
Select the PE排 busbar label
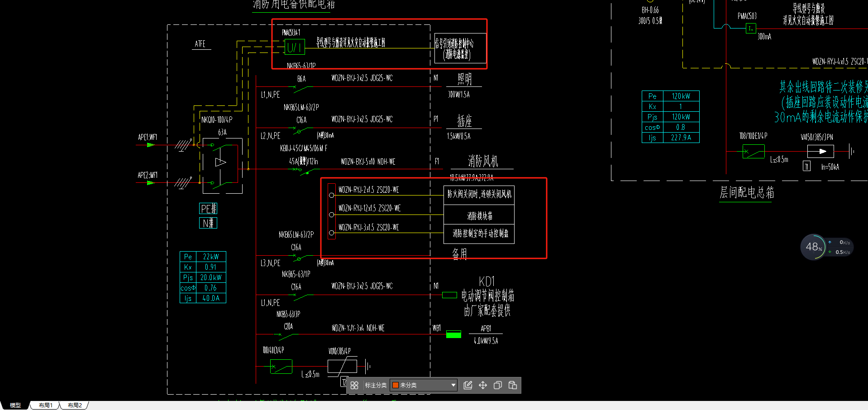click(x=208, y=209)
